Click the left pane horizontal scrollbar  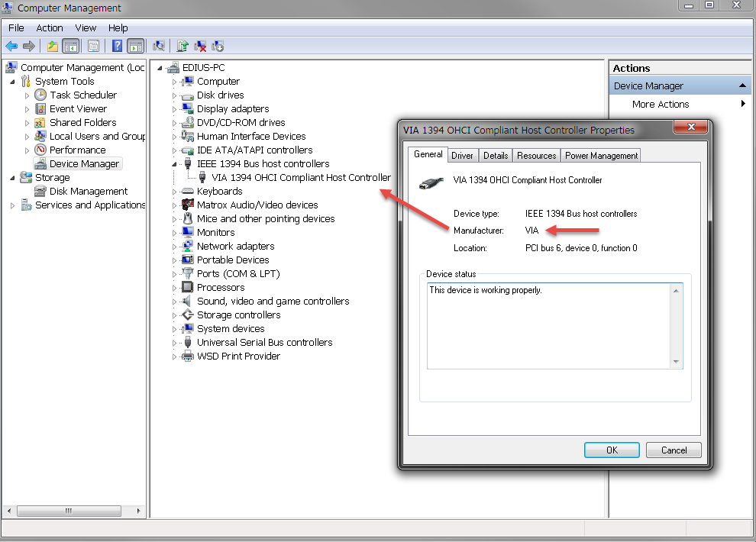[73, 511]
